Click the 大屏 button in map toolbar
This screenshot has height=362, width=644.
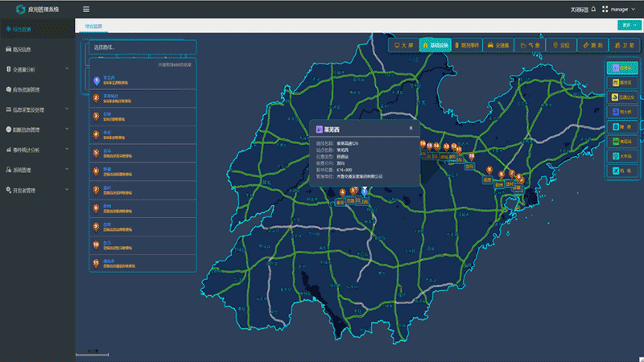(403, 46)
